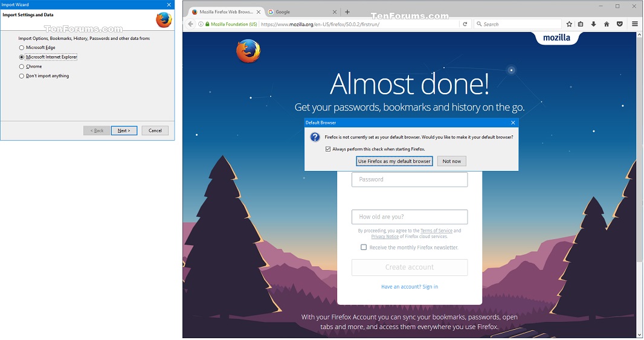Click Have an account? Sign in link
This screenshot has height=340, width=644.
tap(410, 287)
